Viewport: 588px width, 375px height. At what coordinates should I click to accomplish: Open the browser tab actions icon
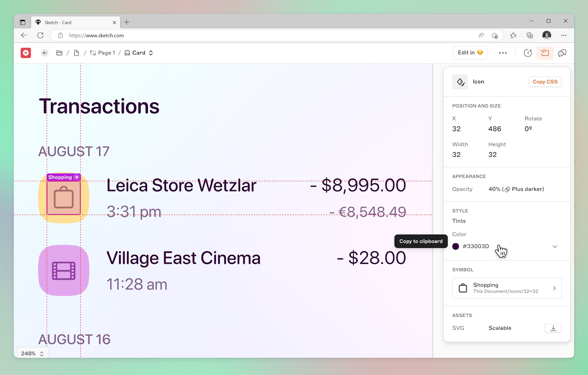[22, 22]
